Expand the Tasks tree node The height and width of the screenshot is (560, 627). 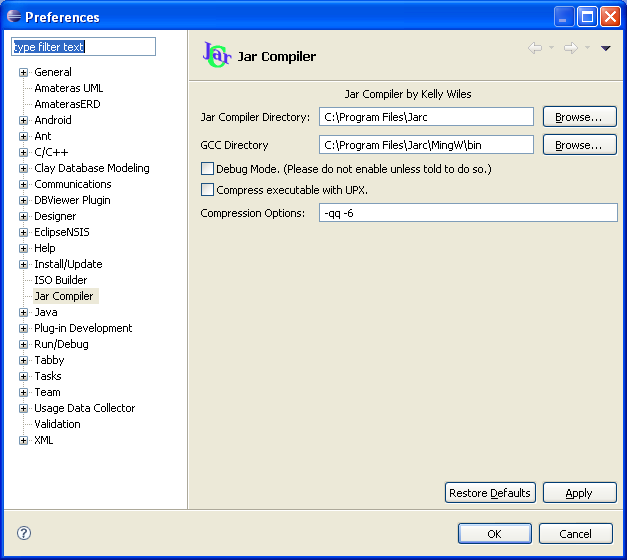23,376
